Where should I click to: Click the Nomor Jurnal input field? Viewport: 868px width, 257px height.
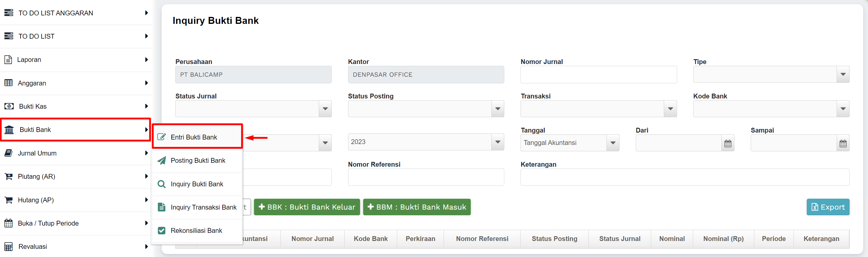[x=598, y=75]
